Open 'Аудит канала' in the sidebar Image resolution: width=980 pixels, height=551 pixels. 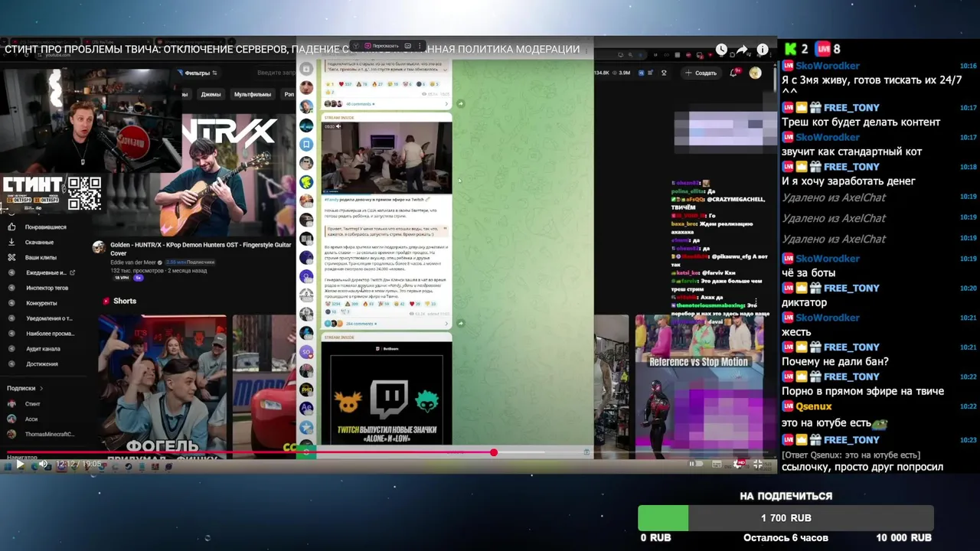click(43, 349)
